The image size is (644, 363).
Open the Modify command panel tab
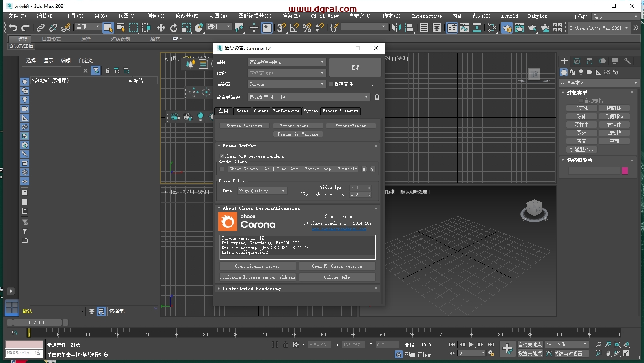point(577,61)
